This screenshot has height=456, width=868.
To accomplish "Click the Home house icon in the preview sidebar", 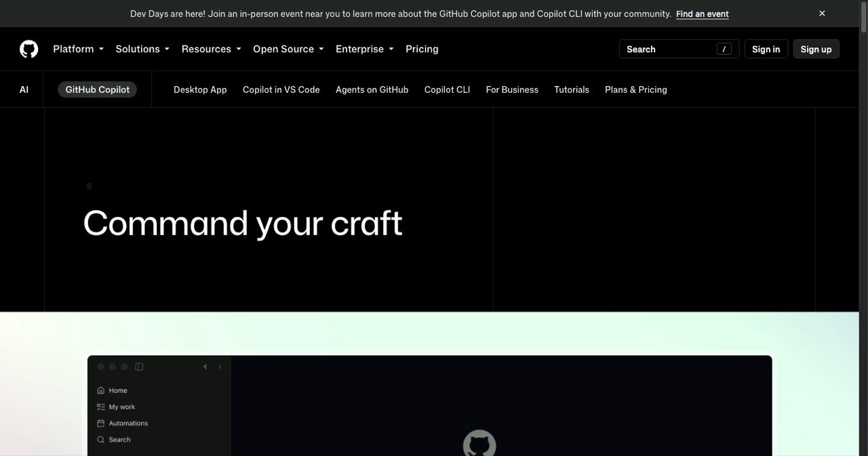I will [x=101, y=390].
